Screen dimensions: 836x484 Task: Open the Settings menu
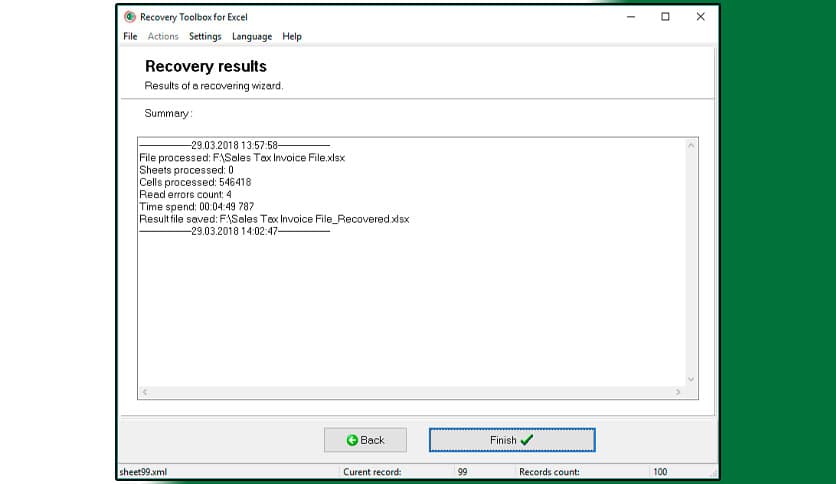[x=205, y=36]
